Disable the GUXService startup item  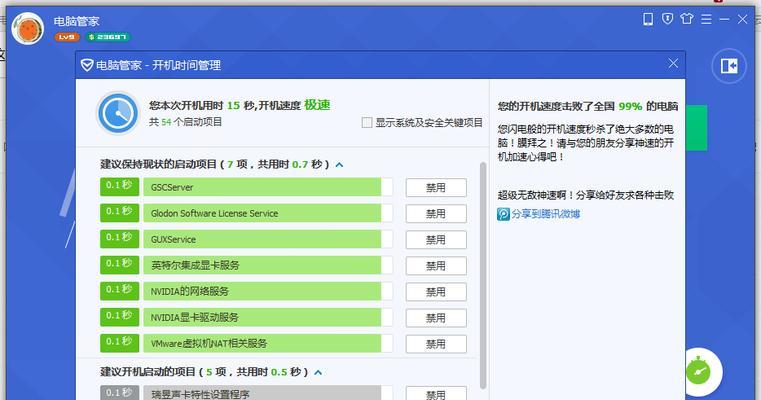[436, 240]
